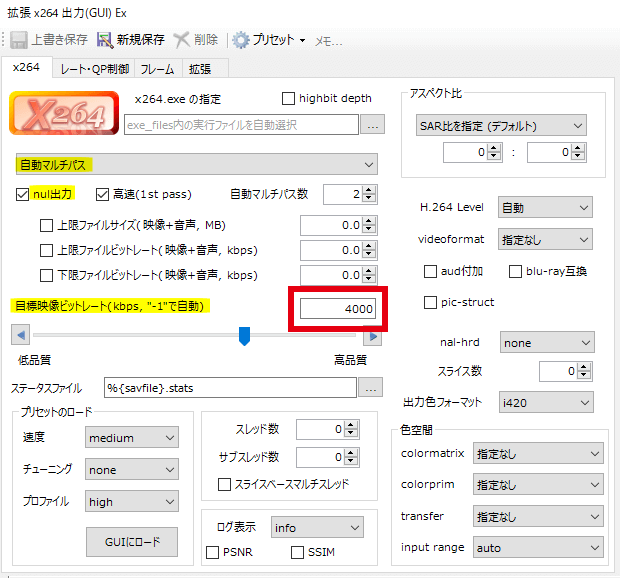
Task: Open the 速度 preset dropdown set to medium
Action: pos(131,438)
